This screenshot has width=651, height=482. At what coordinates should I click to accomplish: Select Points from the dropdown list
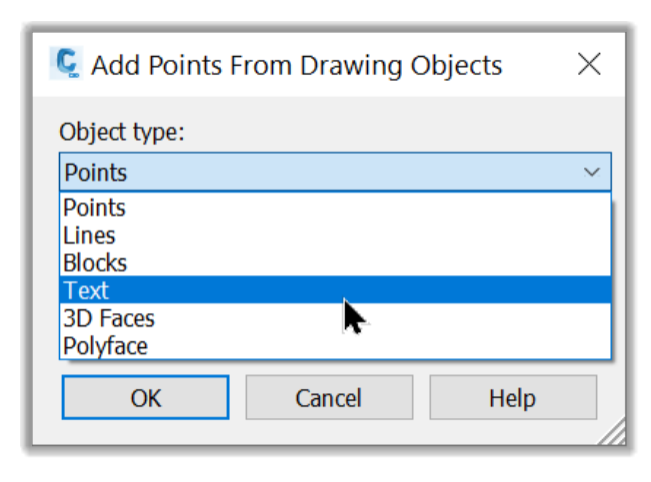(x=95, y=208)
